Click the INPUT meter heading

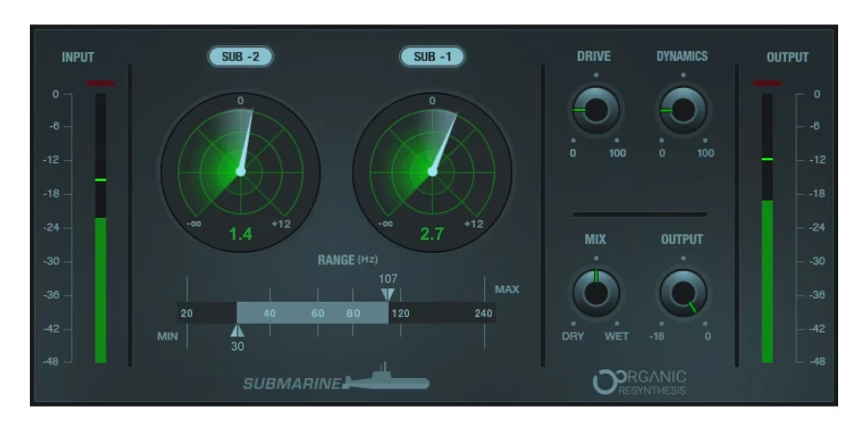78,58
